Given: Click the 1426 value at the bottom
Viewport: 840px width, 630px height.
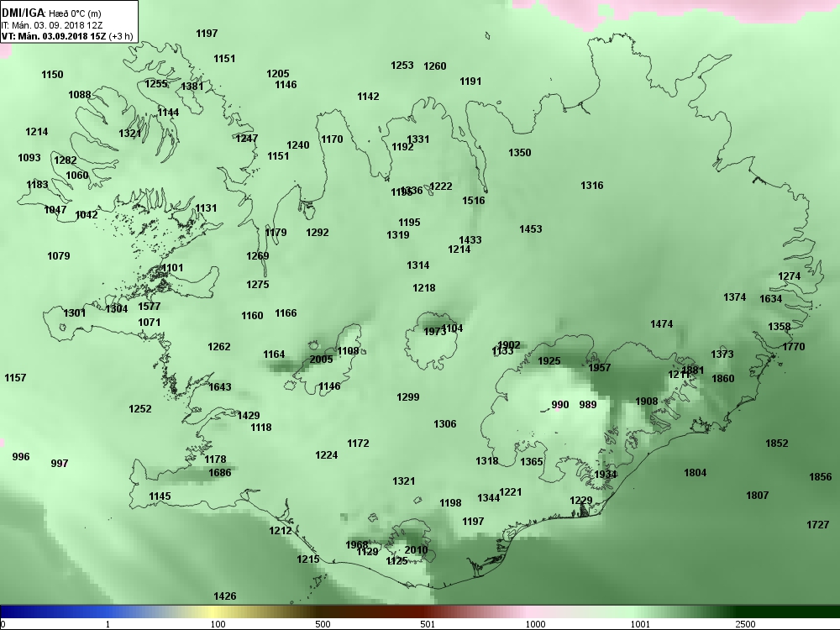Looking at the screenshot, I should pyautogui.click(x=224, y=596).
